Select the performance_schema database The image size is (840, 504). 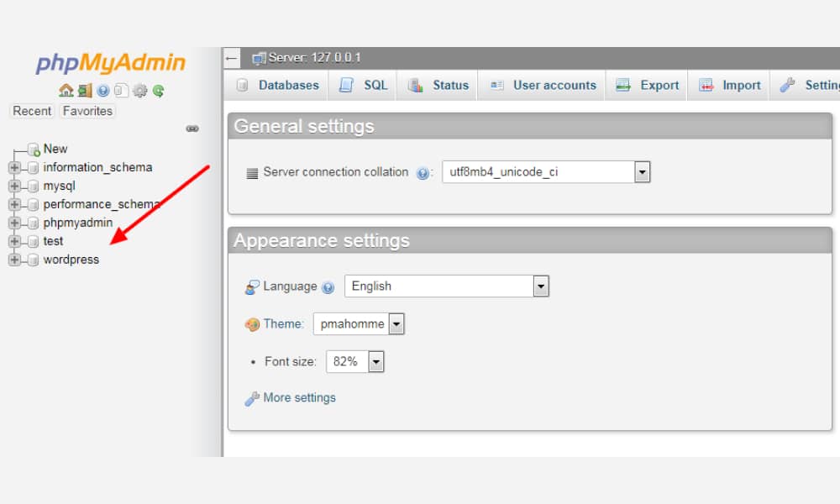click(x=102, y=205)
